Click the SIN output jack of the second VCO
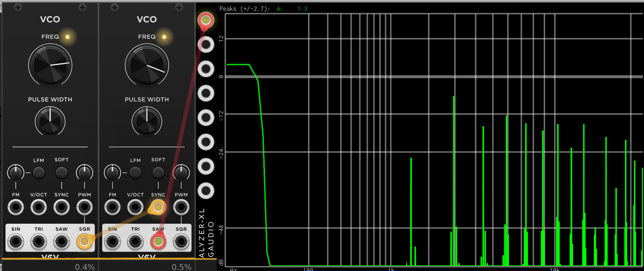Screen dimensions: 644x271 [112, 242]
